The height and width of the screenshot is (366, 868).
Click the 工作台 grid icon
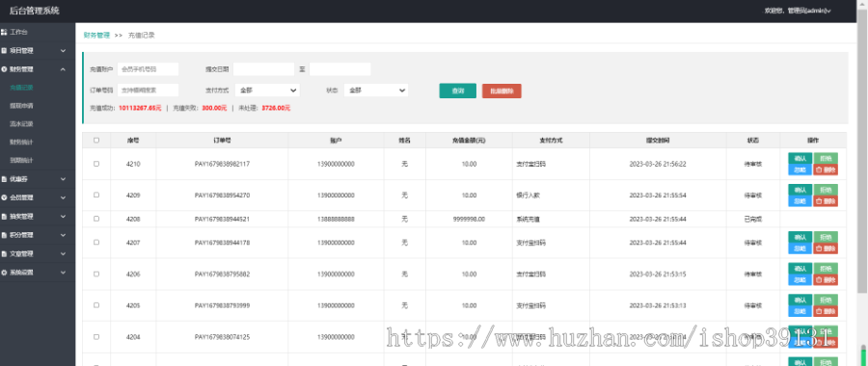(x=4, y=32)
